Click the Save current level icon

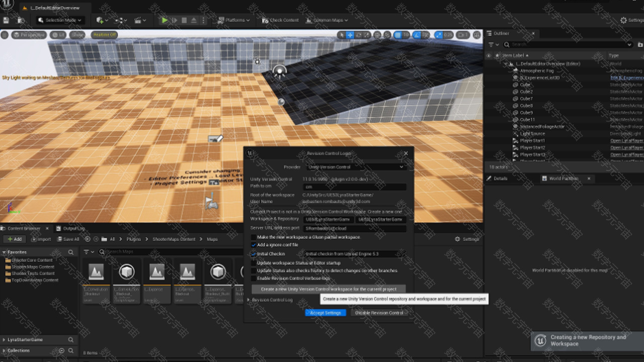pyautogui.click(x=6, y=20)
